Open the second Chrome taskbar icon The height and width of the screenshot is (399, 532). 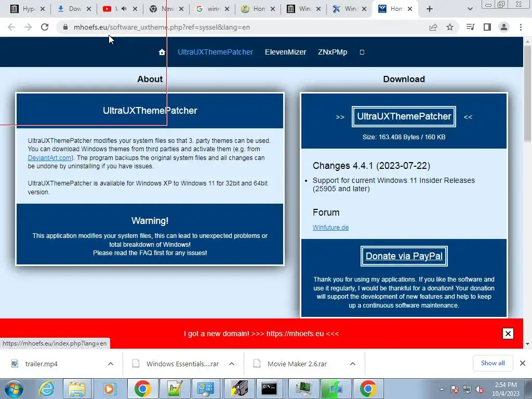click(368, 389)
